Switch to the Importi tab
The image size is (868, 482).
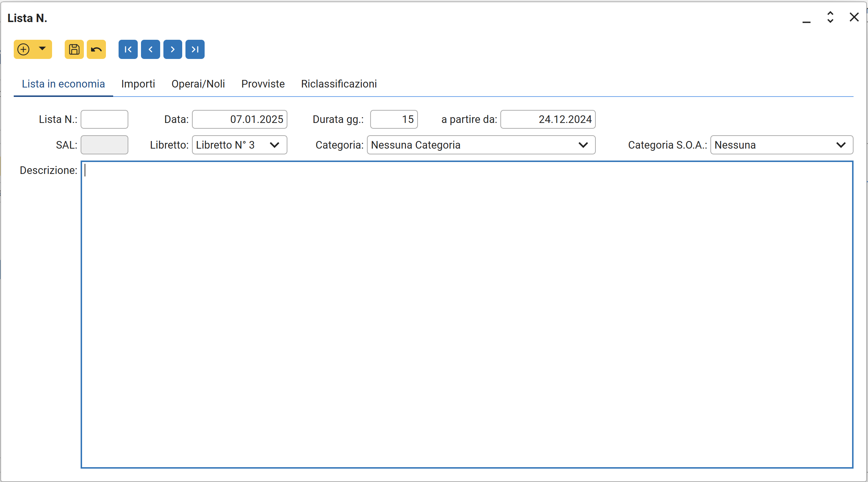(138, 84)
